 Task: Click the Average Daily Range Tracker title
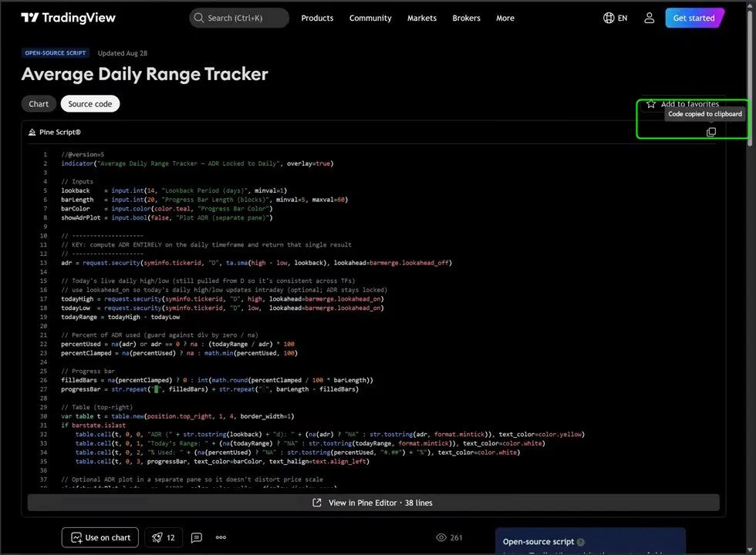145,74
